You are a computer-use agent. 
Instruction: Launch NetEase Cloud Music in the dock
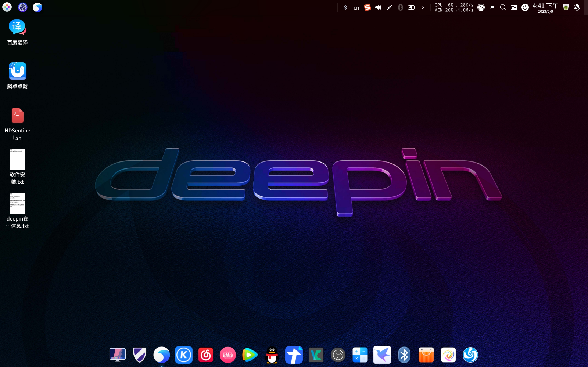[206, 355]
